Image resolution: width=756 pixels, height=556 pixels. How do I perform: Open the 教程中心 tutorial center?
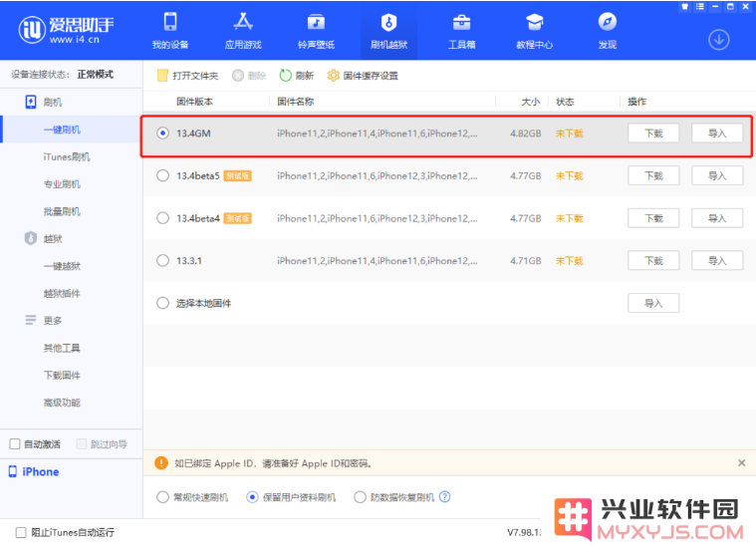[534, 31]
